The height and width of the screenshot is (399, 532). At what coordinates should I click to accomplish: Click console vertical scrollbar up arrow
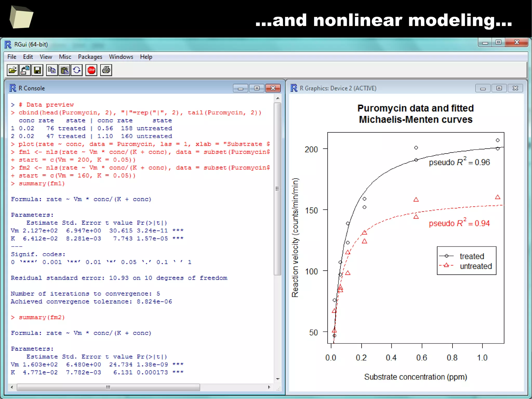[x=278, y=98]
